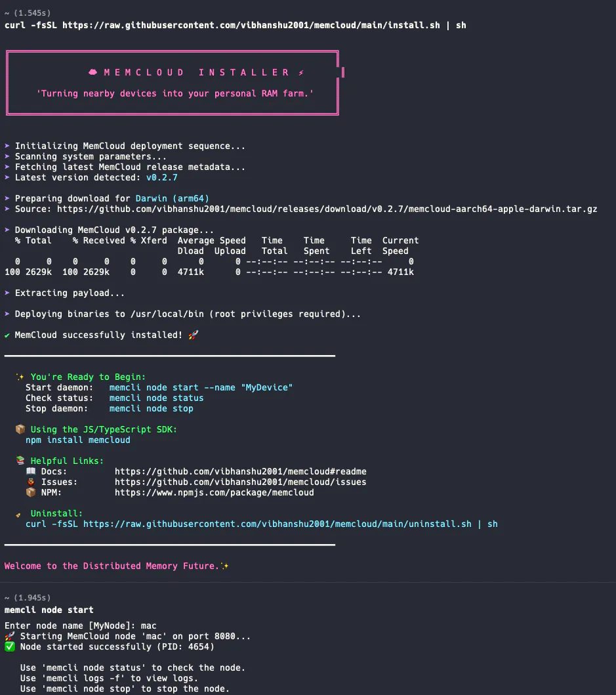
Task: Click the broom icon beside Uninstall
Action: click(18, 515)
